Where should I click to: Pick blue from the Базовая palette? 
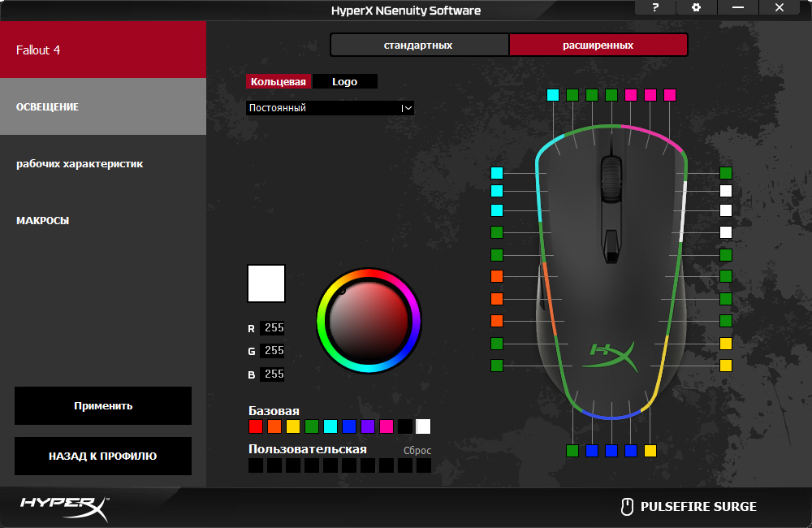coord(349,426)
